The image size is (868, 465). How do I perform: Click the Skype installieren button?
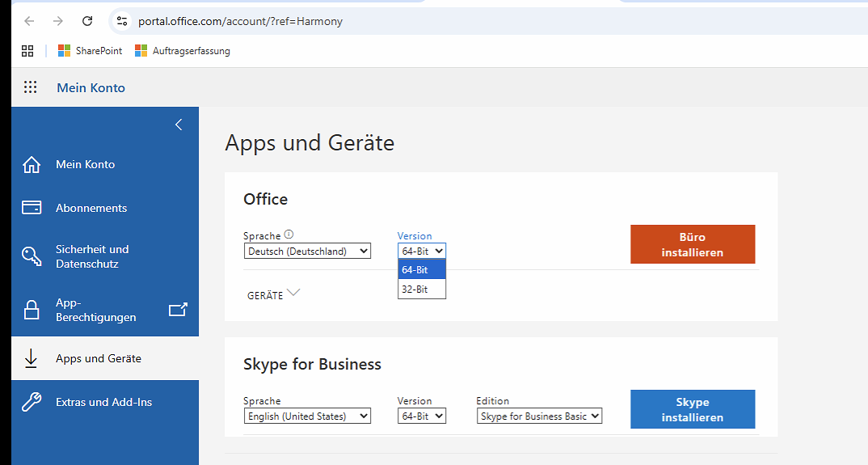693,409
